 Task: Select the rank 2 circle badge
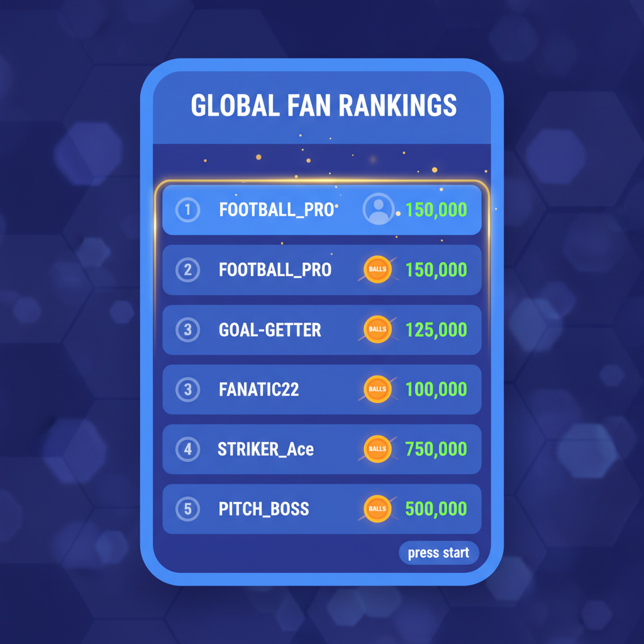[x=187, y=270]
